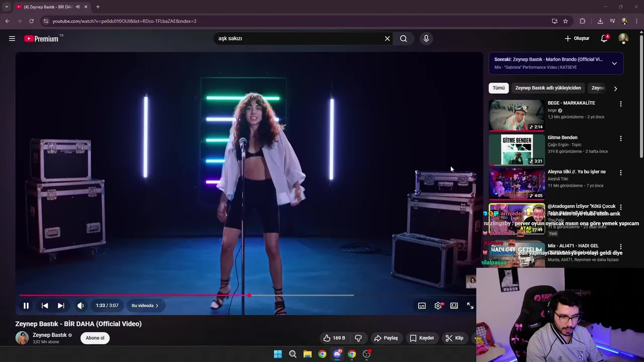
Task: Open Chrome profile avatar in toolbar
Action: (x=624, y=21)
